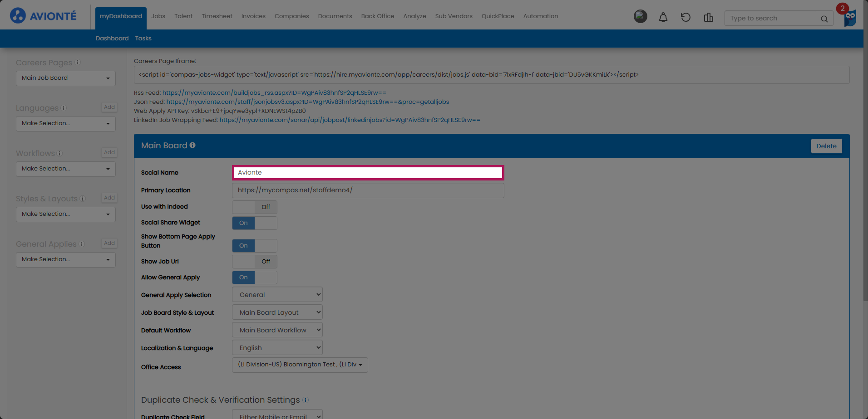Open the Office Access multiselect
Viewport: 868px width, 419px height.
point(300,365)
